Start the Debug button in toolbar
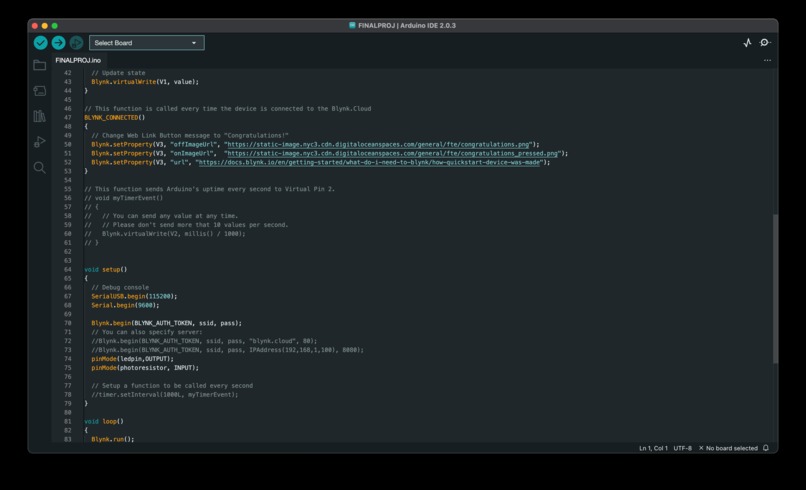806x490 pixels. coord(77,43)
